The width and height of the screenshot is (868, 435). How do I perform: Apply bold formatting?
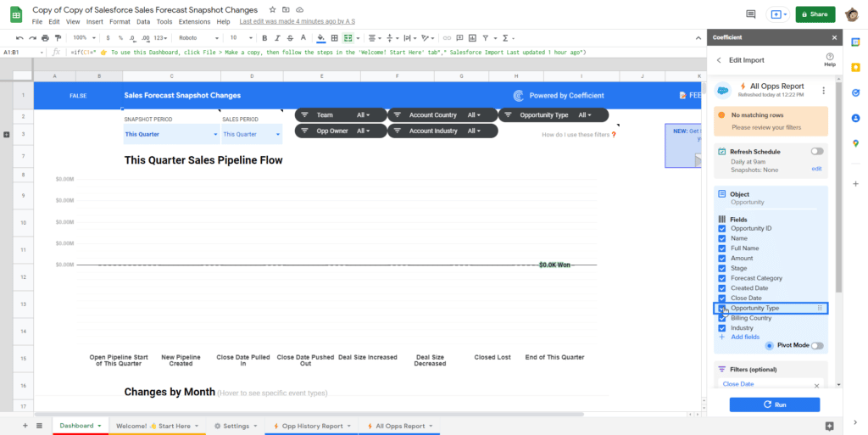pos(264,38)
